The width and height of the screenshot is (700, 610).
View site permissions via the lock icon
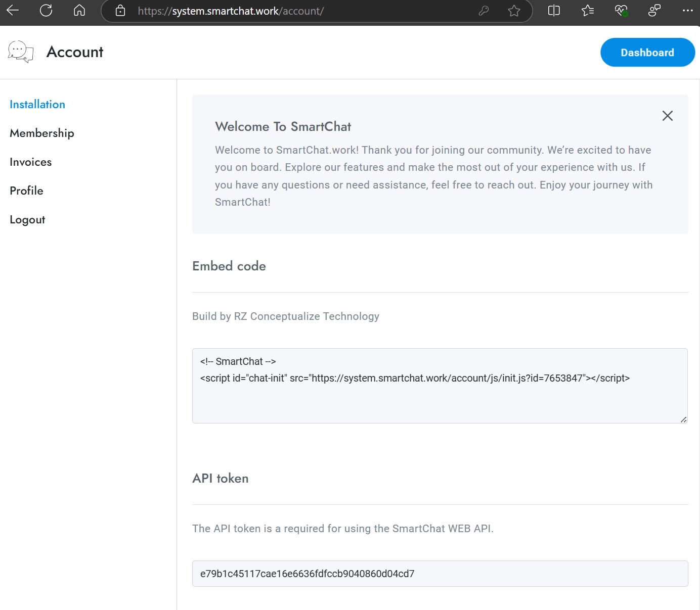click(120, 11)
